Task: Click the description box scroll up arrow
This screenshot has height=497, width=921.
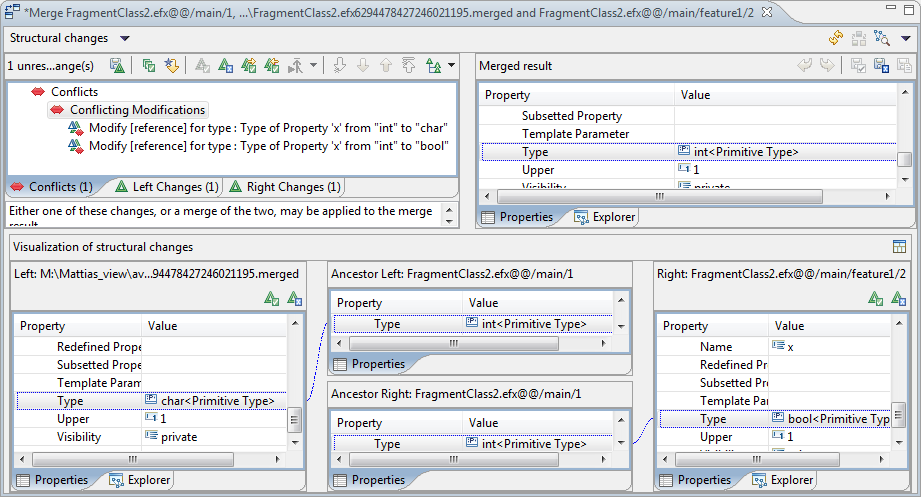Action: 449,210
